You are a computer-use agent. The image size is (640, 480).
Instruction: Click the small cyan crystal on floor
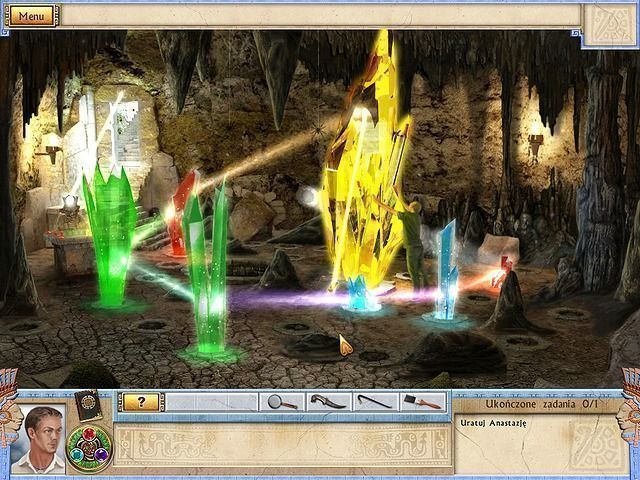point(360,293)
